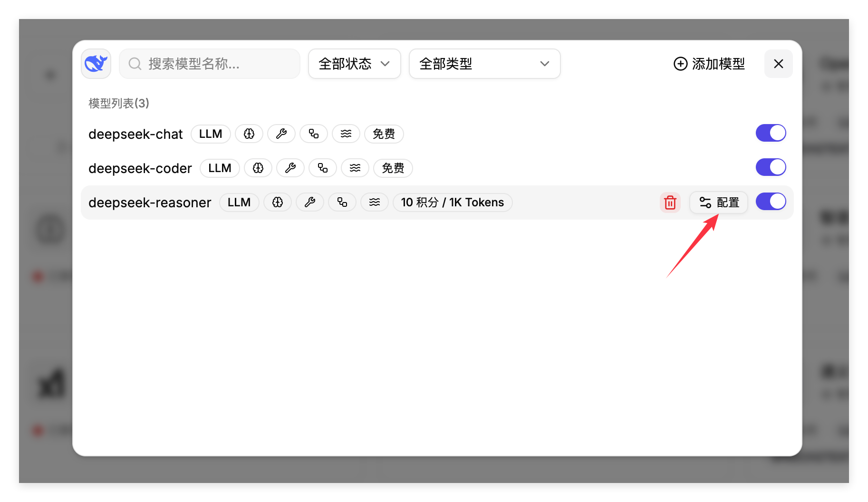Click the 添加模型 add model button
Image resolution: width=868 pixels, height=502 pixels.
(709, 64)
